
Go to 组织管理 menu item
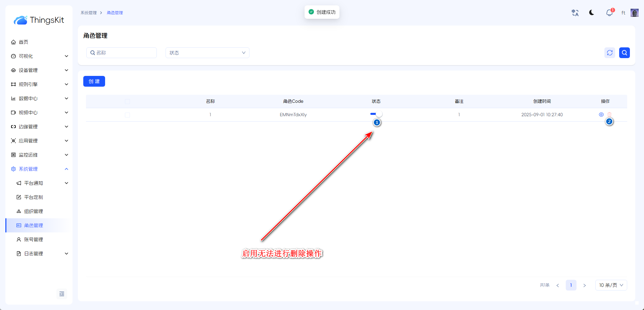click(34, 211)
